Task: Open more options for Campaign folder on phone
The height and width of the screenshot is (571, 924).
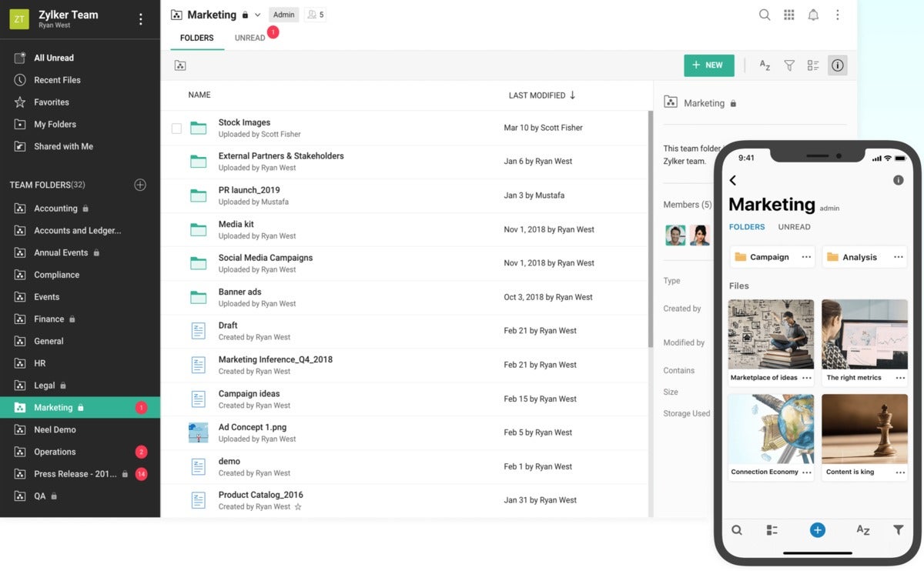Action: pos(806,257)
